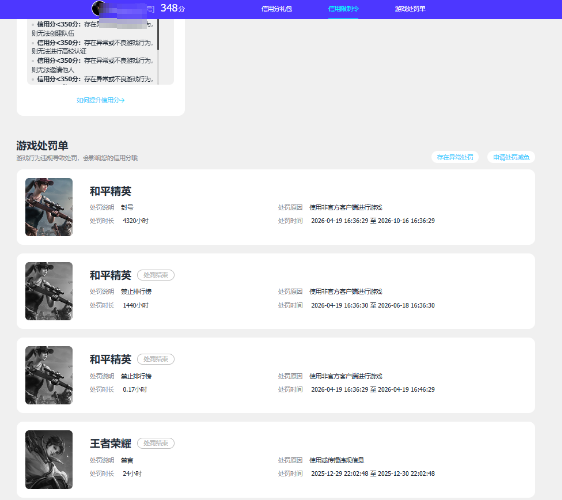Open the first tab in purple header

point(277,9)
